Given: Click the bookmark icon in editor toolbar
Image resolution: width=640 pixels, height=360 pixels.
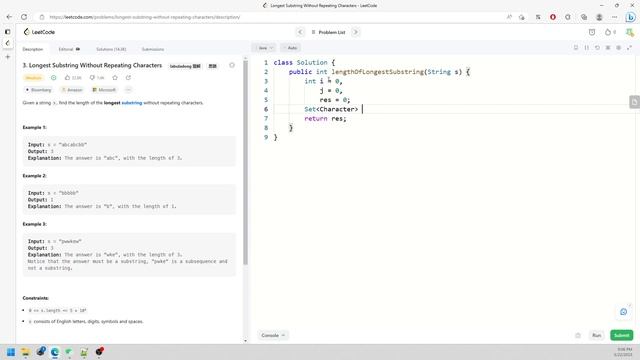Looking at the screenshot, I should pyautogui.click(x=576, y=48).
